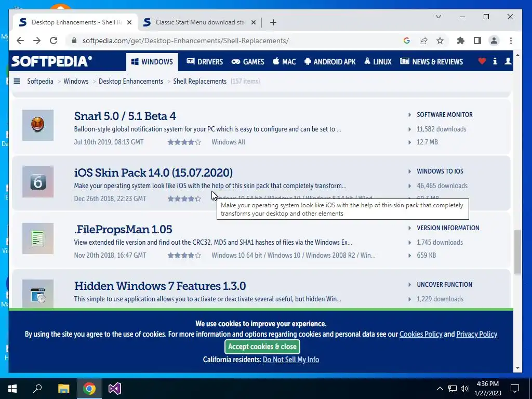Viewport: 532px width, 399px height.
Task: Select the WINDOWS section tab
Action: pos(152,61)
